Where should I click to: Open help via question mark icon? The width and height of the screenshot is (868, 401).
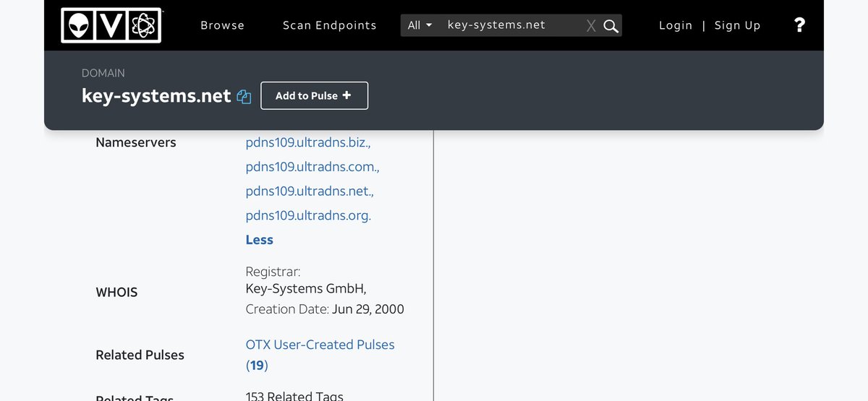pyautogui.click(x=799, y=25)
